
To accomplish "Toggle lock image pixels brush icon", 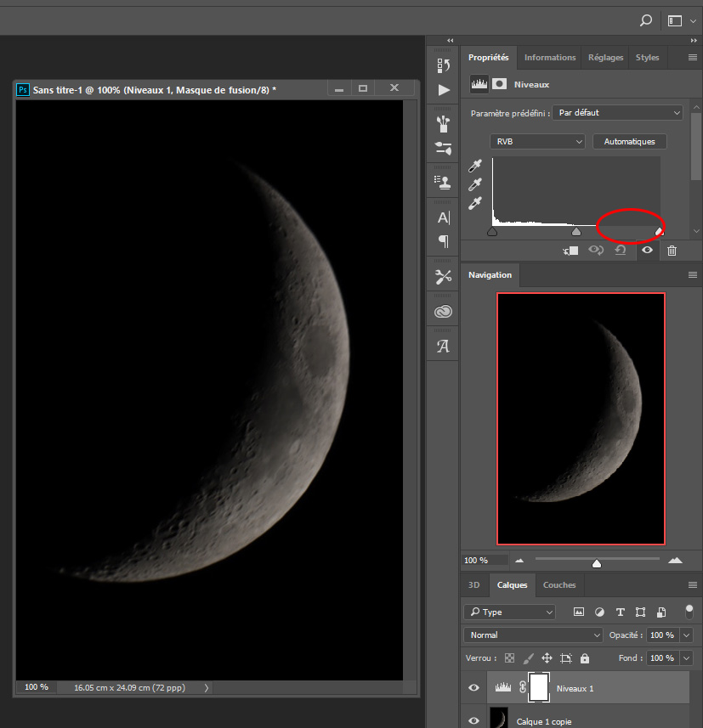I will click(528, 657).
